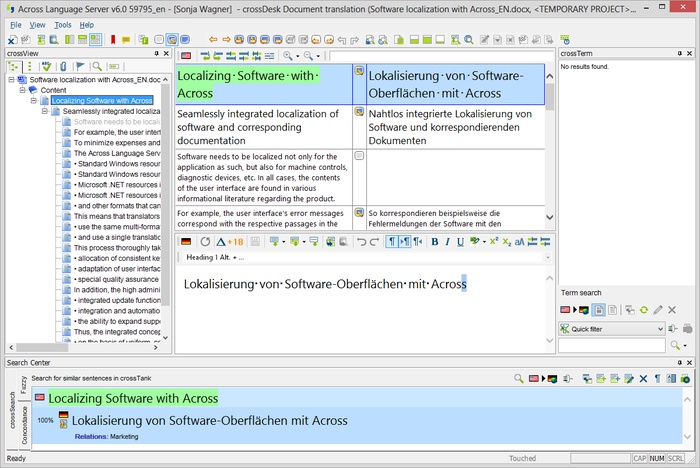The image size is (700, 468).
Task: Toggle the arrow-pilcrow left-to-right direction button
Action: pos(404,242)
